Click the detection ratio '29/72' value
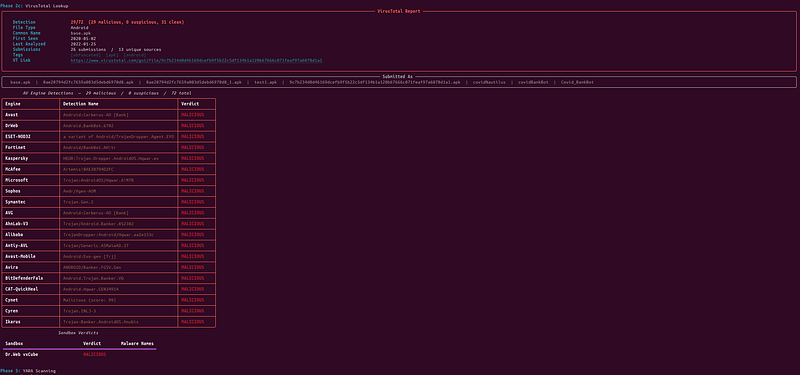800x375 pixels. 79,22
